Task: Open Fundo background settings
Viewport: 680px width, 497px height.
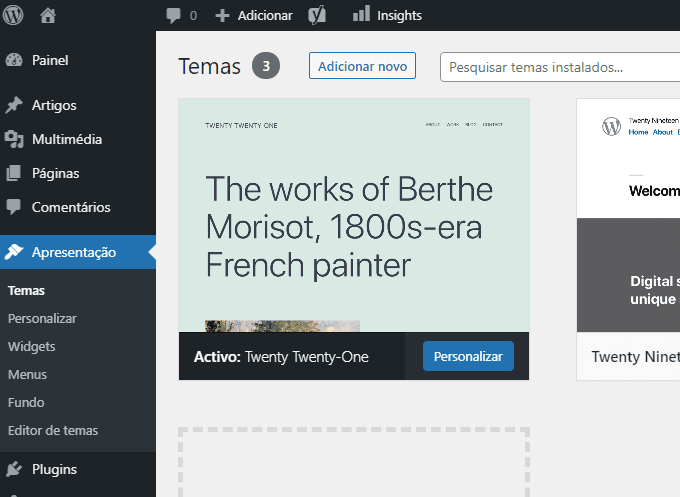Action: click(26, 402)
